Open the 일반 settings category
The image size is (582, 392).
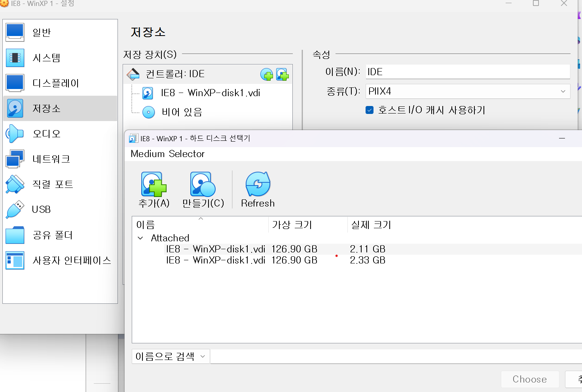[x=60, y=32]
